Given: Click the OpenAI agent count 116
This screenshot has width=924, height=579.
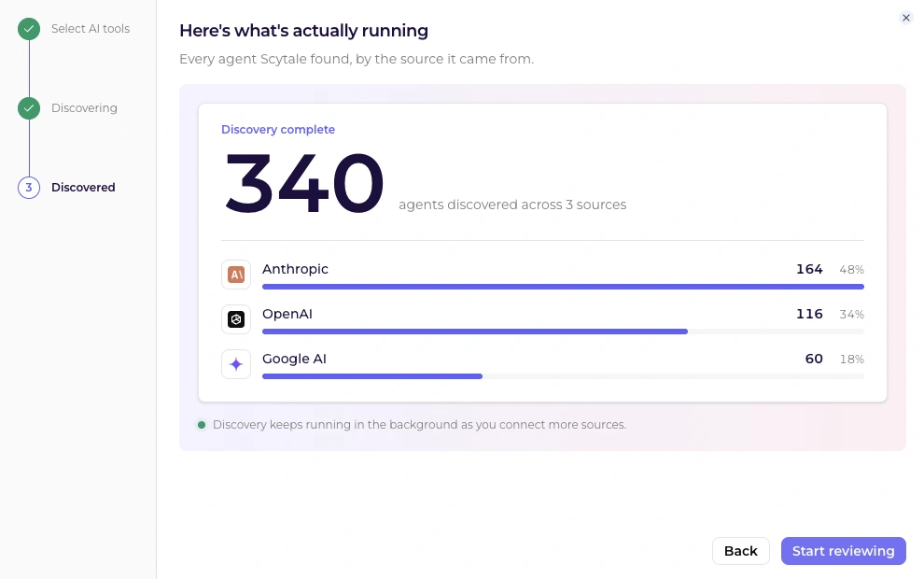Looking at the screenshot, I should pyautogui.click(x=810, y=315).
